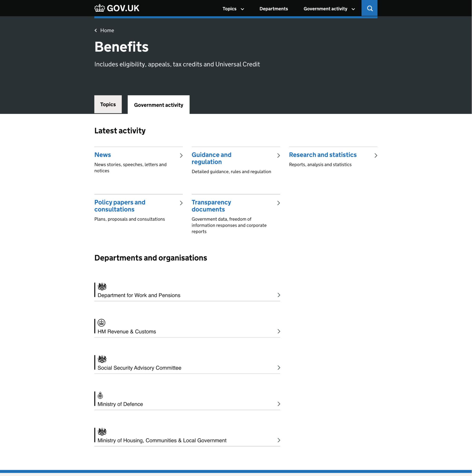Click the chevron beside Ministry of Defence
Screen dimensions: 472x476
coord(279,404)
